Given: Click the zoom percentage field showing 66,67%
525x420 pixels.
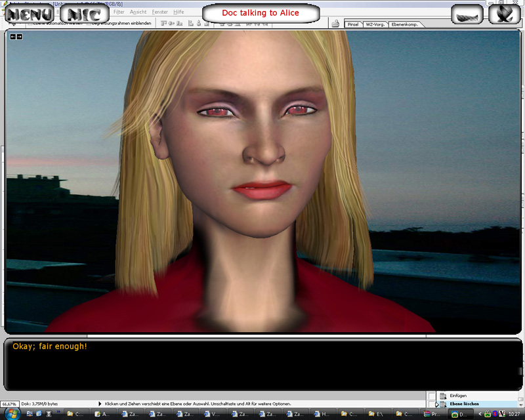Looking at the screenshot, I should click(9, 404).
